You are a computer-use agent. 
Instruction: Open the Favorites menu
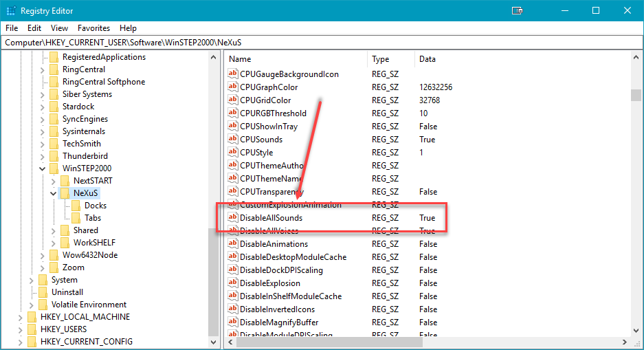[93, 28]
